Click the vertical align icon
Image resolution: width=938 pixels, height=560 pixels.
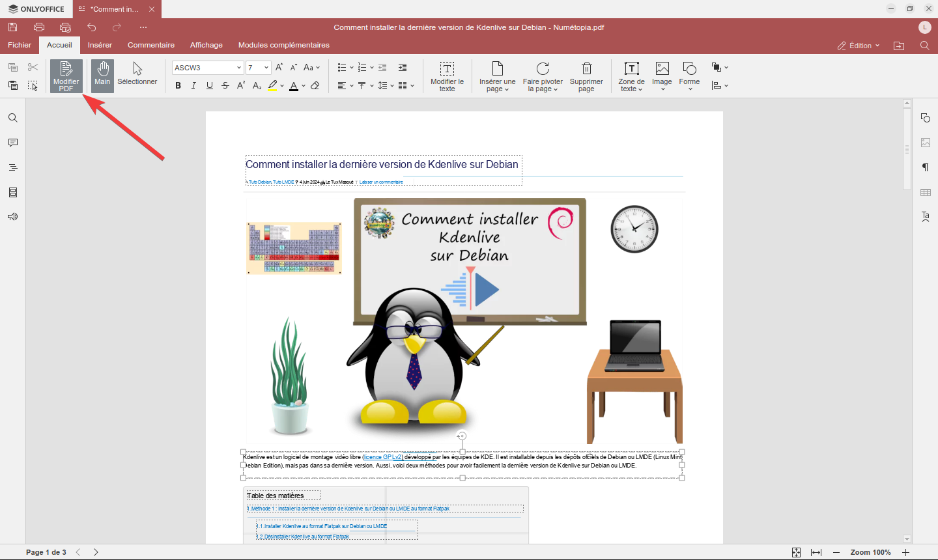[x=362, y=85]
